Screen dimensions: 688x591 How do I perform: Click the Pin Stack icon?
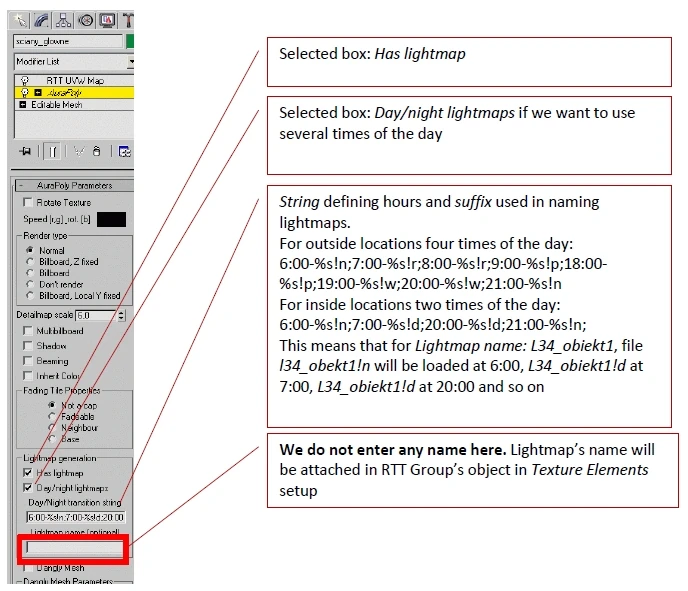(25, 151)
